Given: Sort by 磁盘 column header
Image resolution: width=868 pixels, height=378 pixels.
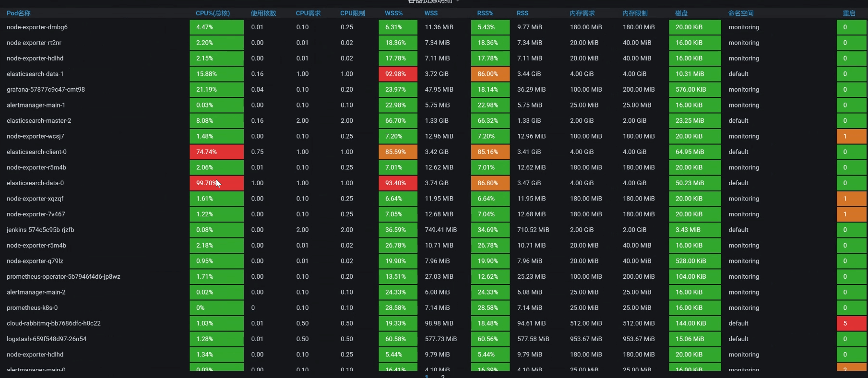Looking at the screenshot, I should (x=681, y=13).
